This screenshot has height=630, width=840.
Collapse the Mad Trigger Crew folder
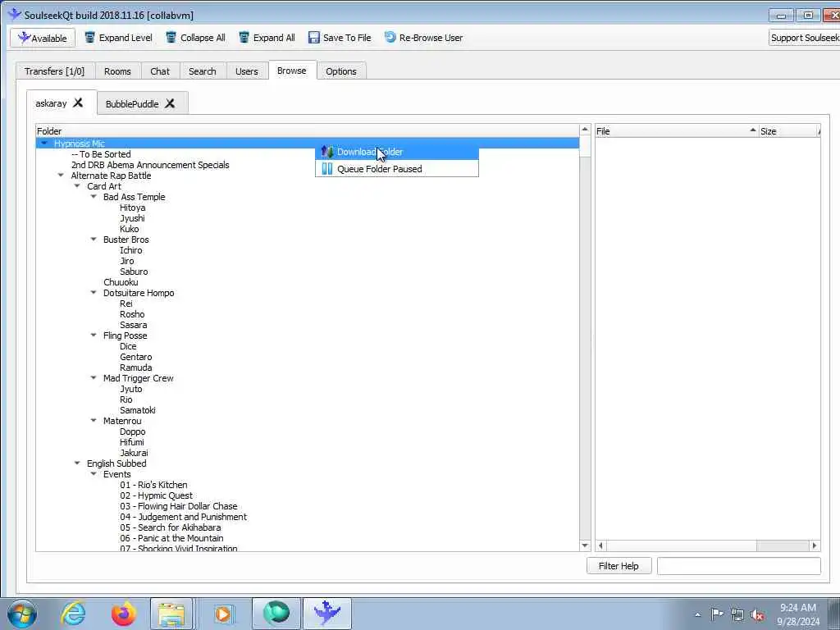(x=94, y=377)
